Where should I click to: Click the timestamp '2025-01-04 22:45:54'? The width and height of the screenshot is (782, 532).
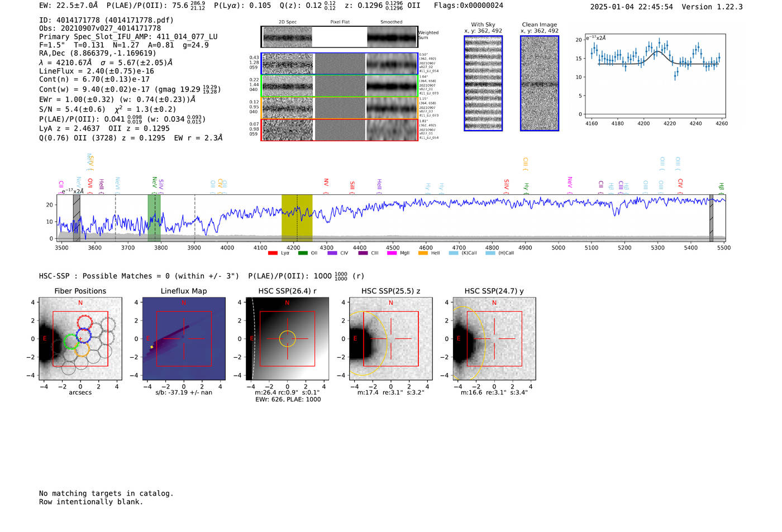click(x=632, y=7)
